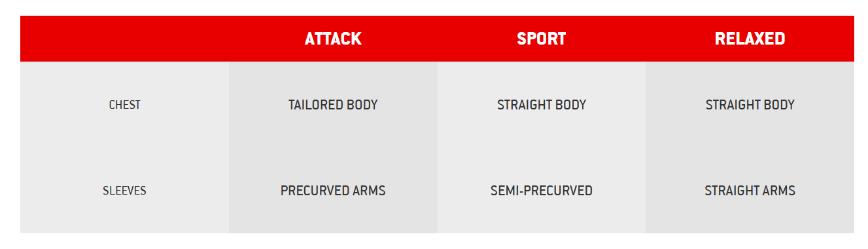The width and height of the screenshot is (868, 249).
Task: Click the CHEST row label
Action: (x=124, y=105)
